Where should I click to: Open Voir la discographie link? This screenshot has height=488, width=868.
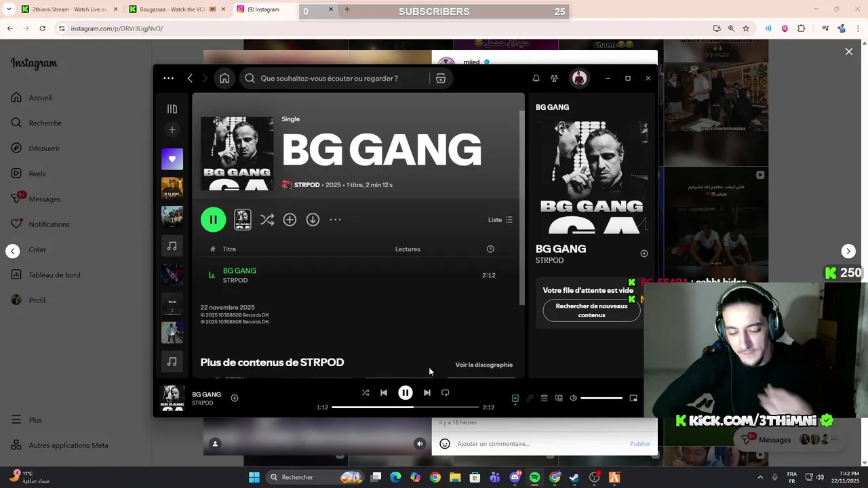click(x=484, y=365)
